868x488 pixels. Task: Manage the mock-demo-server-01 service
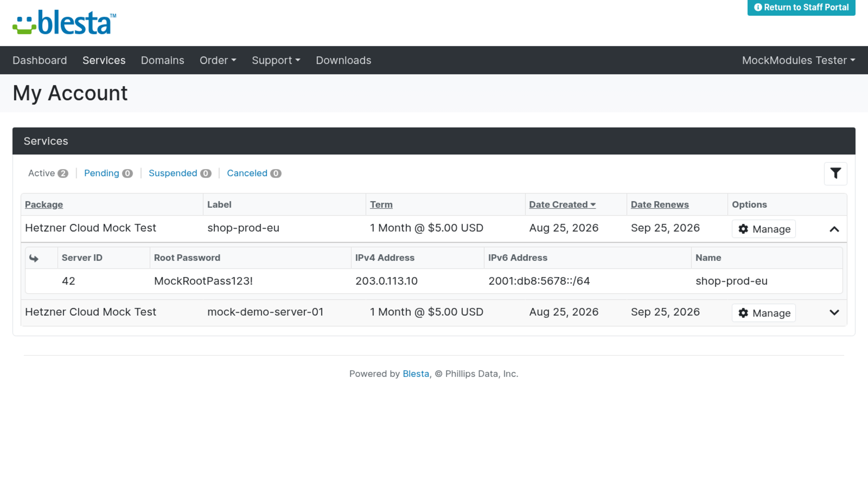pyautogui.click(x=764, y=313)
